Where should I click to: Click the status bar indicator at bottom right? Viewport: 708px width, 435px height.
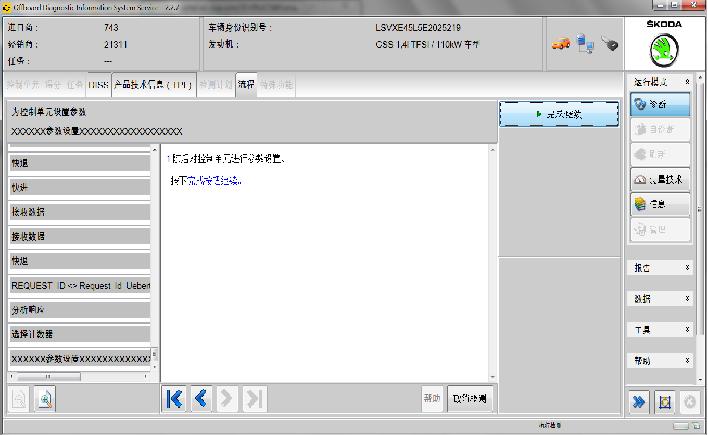tap(680, 426)
